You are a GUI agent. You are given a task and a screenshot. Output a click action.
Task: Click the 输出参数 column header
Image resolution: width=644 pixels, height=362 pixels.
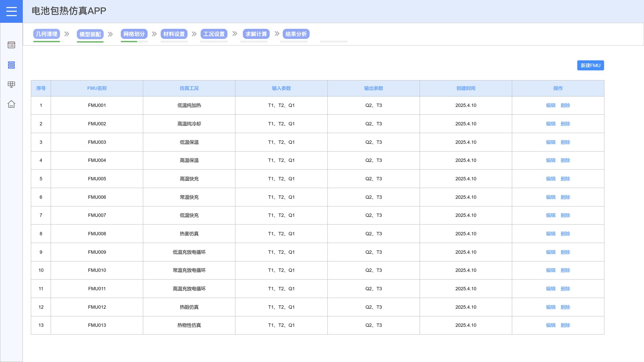pos(374,88)
